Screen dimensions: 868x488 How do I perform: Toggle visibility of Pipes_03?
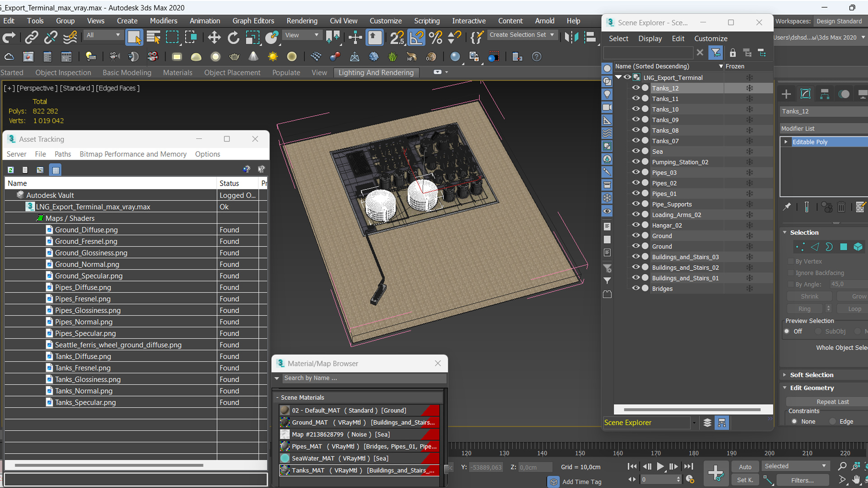(636, 173)
